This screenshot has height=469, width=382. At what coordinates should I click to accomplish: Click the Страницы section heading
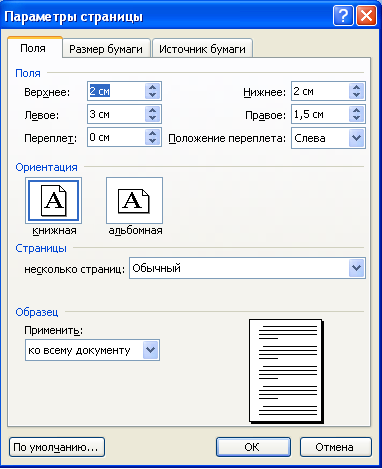(41, 248)
